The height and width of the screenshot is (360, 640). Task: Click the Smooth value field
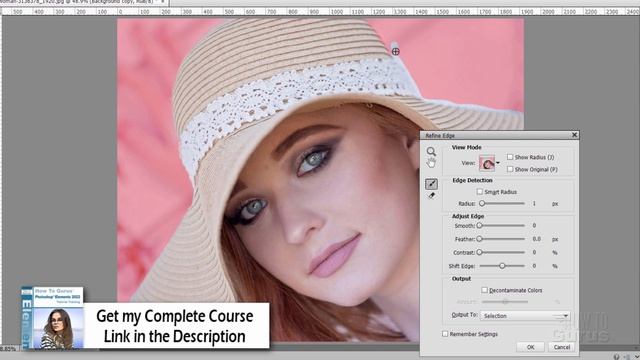coord(534,225)
